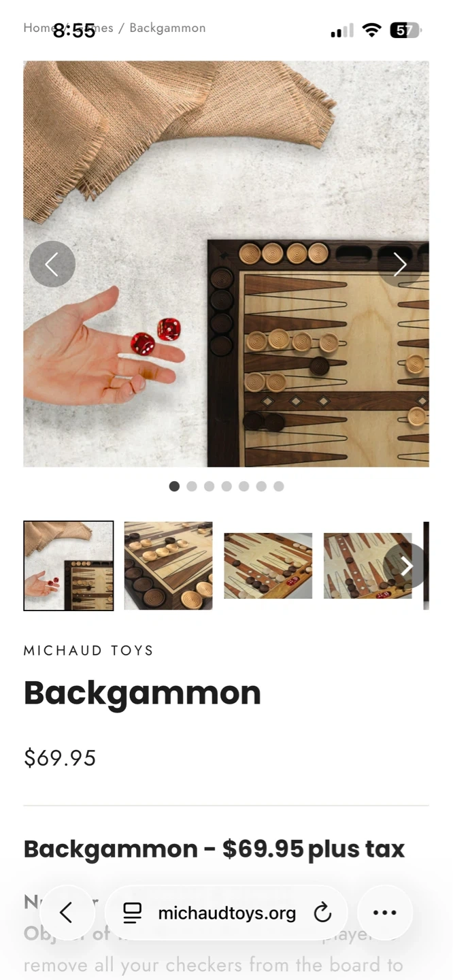This screenshot has width=453, height=980.
Task: Select the fourth carousel dot
Action: coord(227,486)
